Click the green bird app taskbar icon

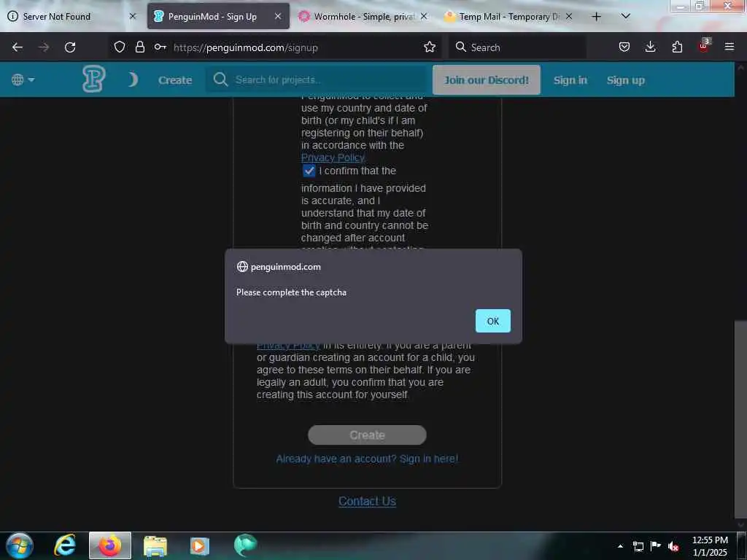coord(245,545)
